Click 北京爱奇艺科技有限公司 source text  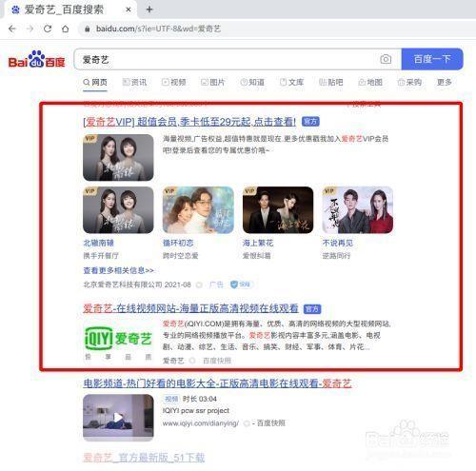coord(123,285)
